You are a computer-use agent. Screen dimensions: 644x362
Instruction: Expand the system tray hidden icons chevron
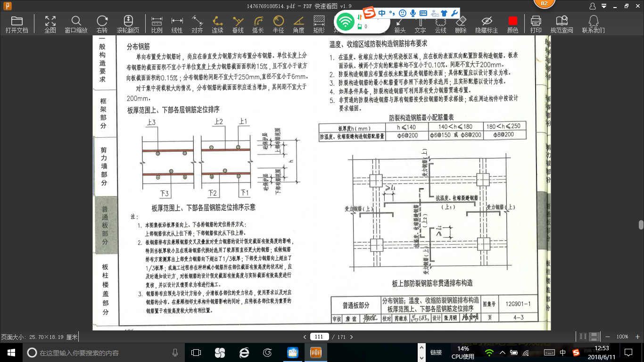pyautogui.click(x=503, y=353)
